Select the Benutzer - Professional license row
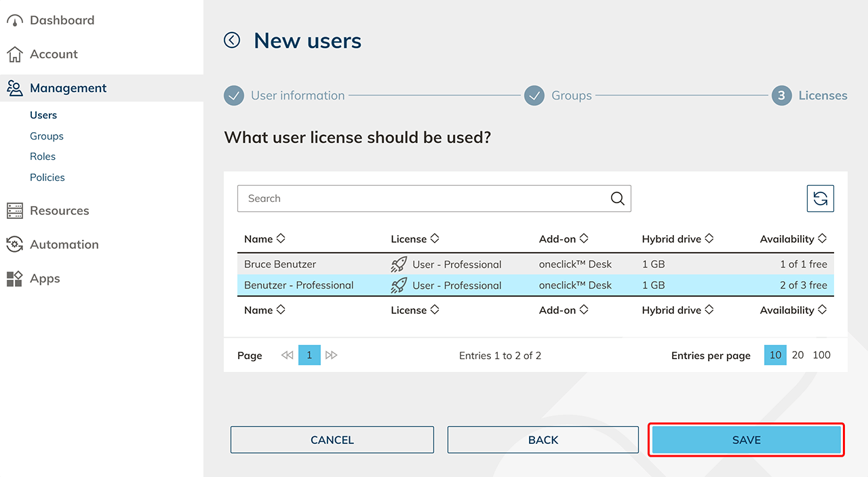The width and height of the screenshot is (868, 477). 299,285
